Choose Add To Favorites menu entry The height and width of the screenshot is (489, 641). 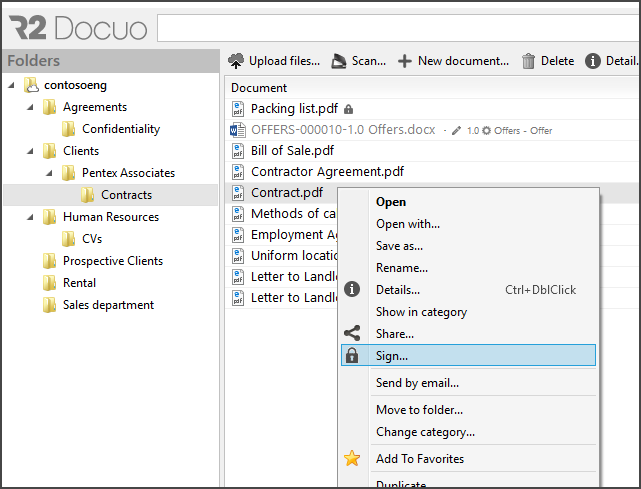pyautogui.click(x=419, y=459)
